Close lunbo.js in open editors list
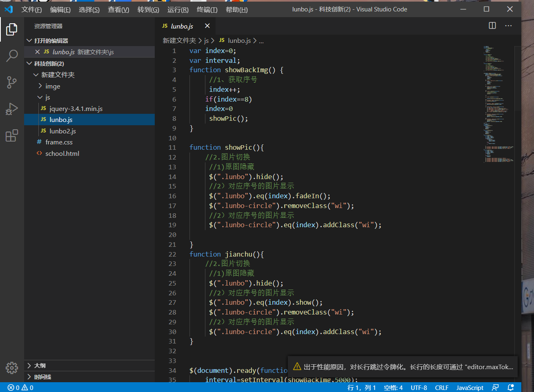The width and height of the screenshot is (534, 392). click(x=38, y=52)
